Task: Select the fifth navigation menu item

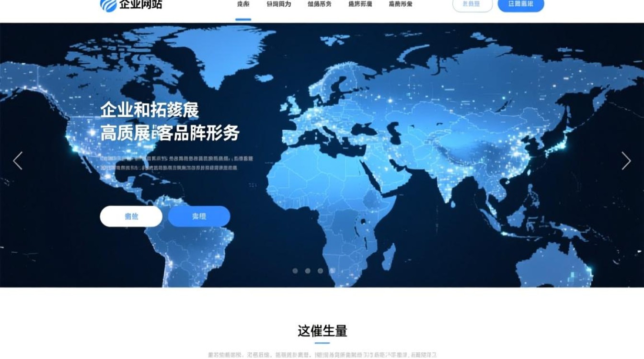Action: tap(400, 5)
